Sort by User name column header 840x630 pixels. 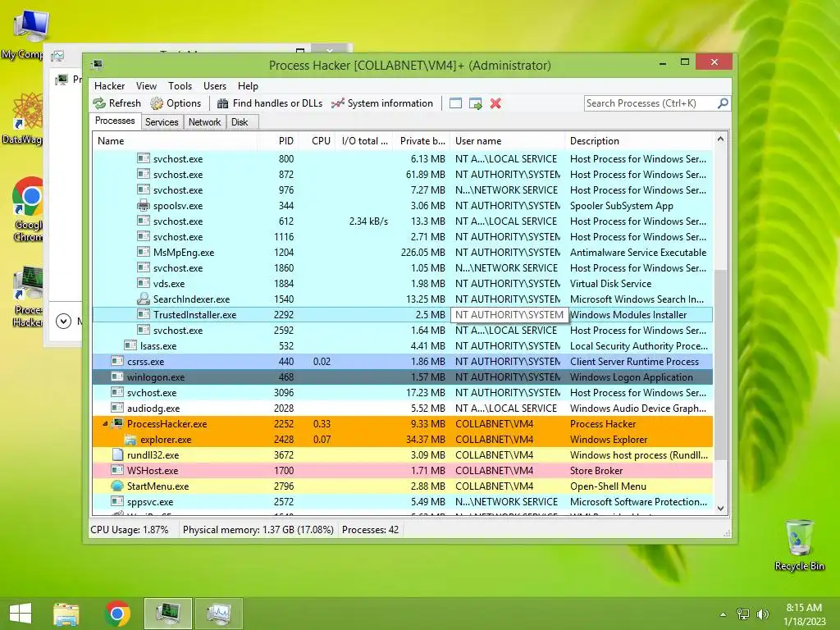point(507,141)
